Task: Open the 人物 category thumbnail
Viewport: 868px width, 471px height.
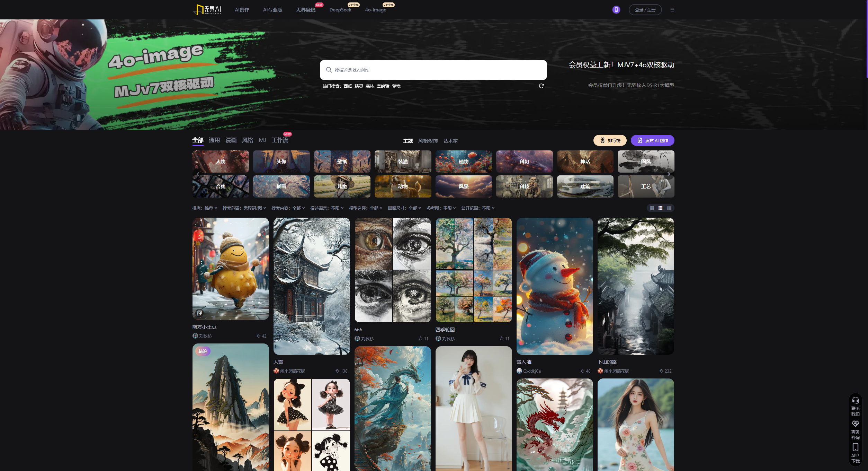Action: [221, 162]
